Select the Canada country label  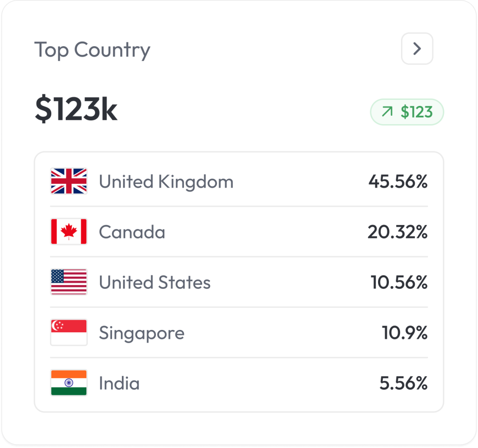[132, 232]
